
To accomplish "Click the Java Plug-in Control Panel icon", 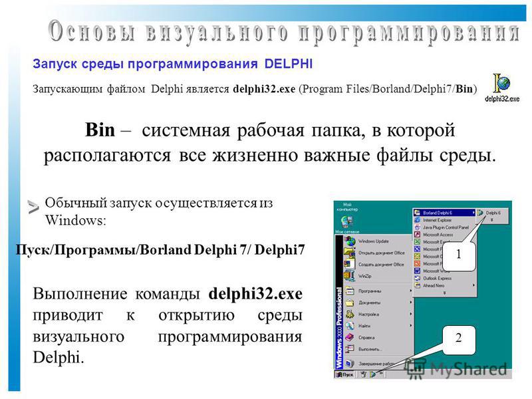I will pyautogui.click(x=418, y=227).
